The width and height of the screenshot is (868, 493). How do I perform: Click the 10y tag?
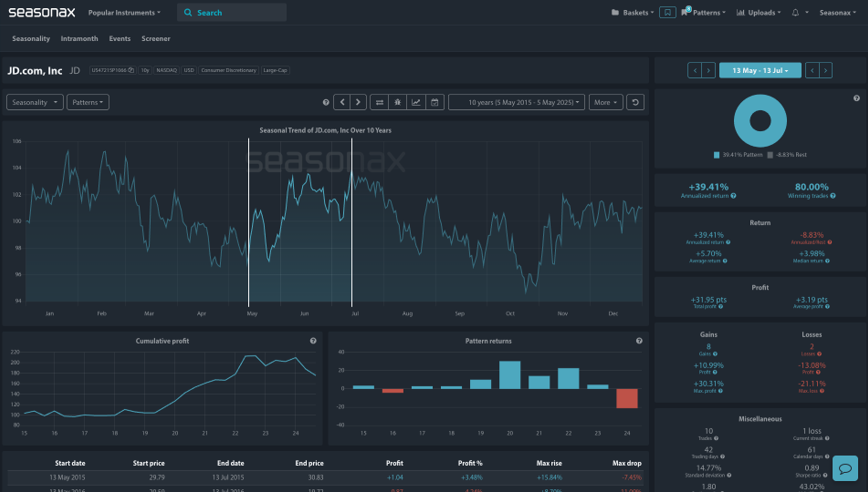pos(144,70)
